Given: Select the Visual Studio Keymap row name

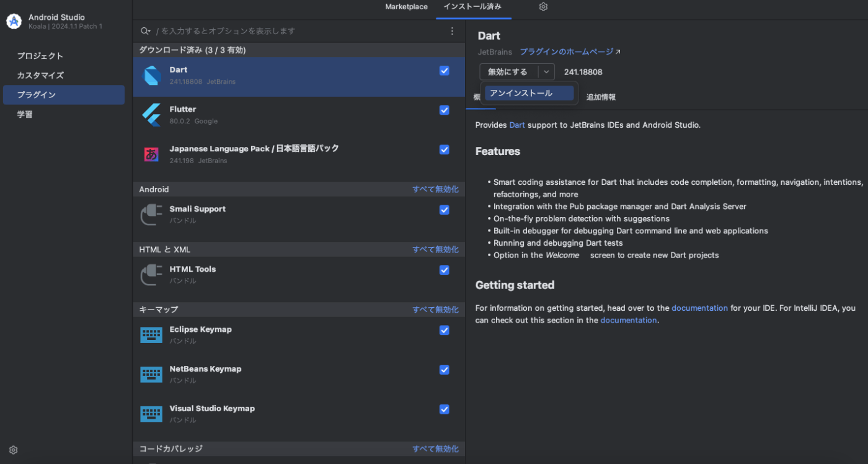Looking at the screenshot, I should click(x=212, y=409).
